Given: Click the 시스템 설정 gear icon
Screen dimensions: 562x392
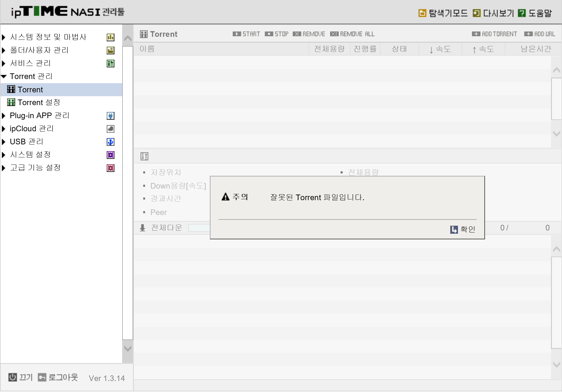Looking at the screenshot, I should pyautogui.click(x=110, y=155).
